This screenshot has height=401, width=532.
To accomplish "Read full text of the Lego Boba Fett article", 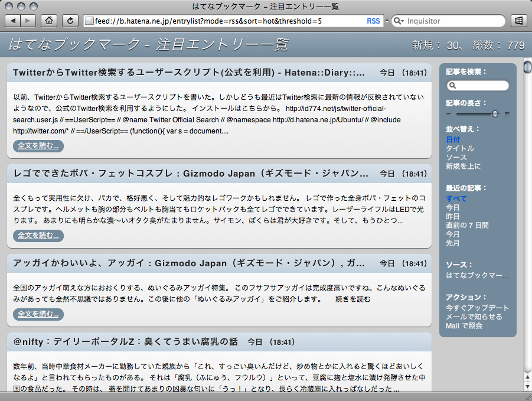I will click(38, 236).
